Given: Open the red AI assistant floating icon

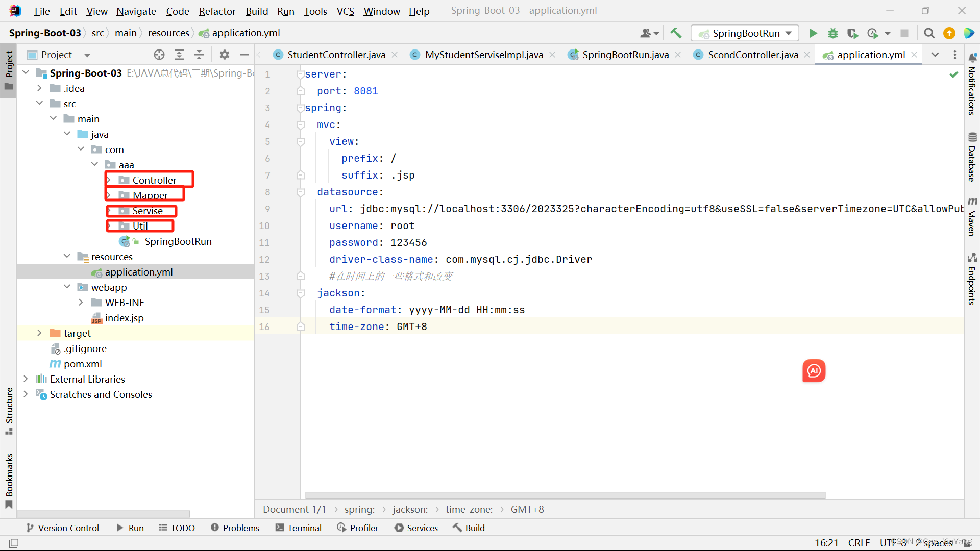Looking at the screenshot, I should click(814, 371).
